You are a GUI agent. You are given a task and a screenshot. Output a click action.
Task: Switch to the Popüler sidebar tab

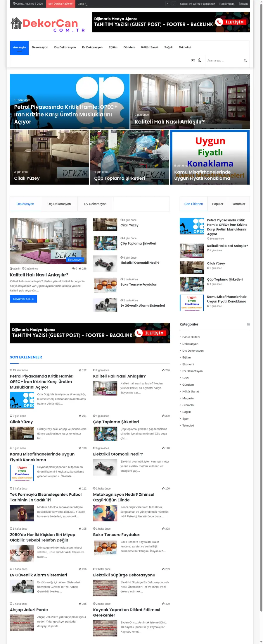217,204
